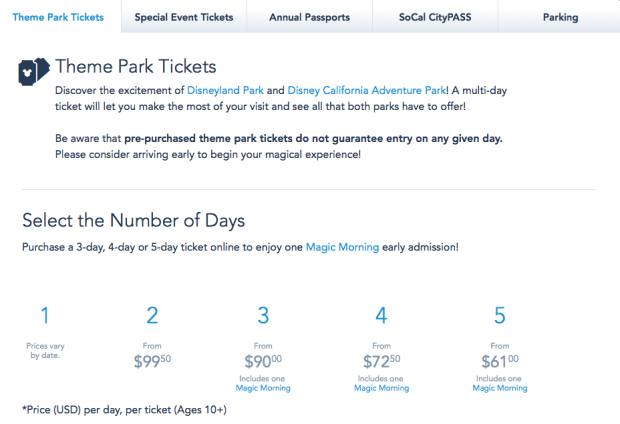Click the $99.50 two-day price

(x=152, y=363)
